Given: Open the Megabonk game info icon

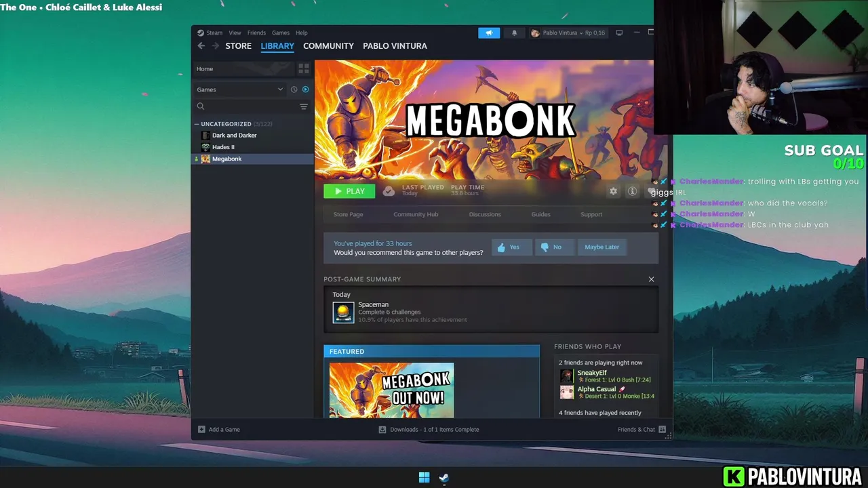Looking at the screenshot, I should click(632, 191).
